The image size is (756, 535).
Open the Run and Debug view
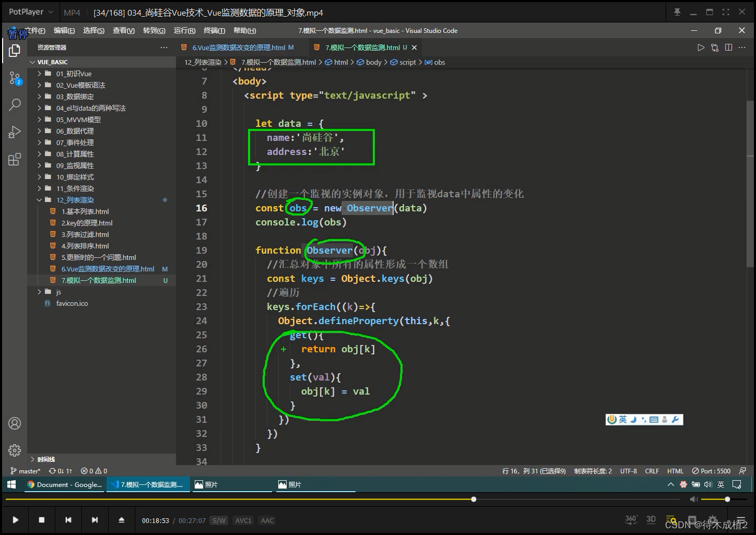15,132
